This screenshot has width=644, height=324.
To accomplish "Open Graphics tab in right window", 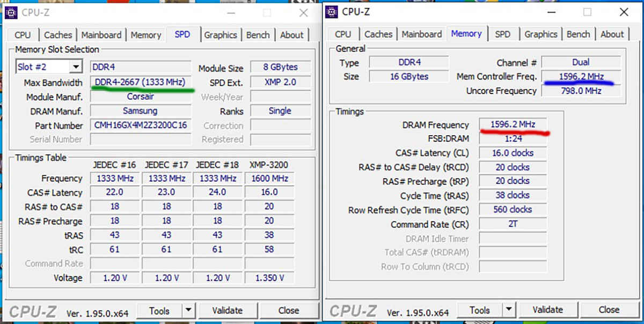I will (x=541, y=34).
